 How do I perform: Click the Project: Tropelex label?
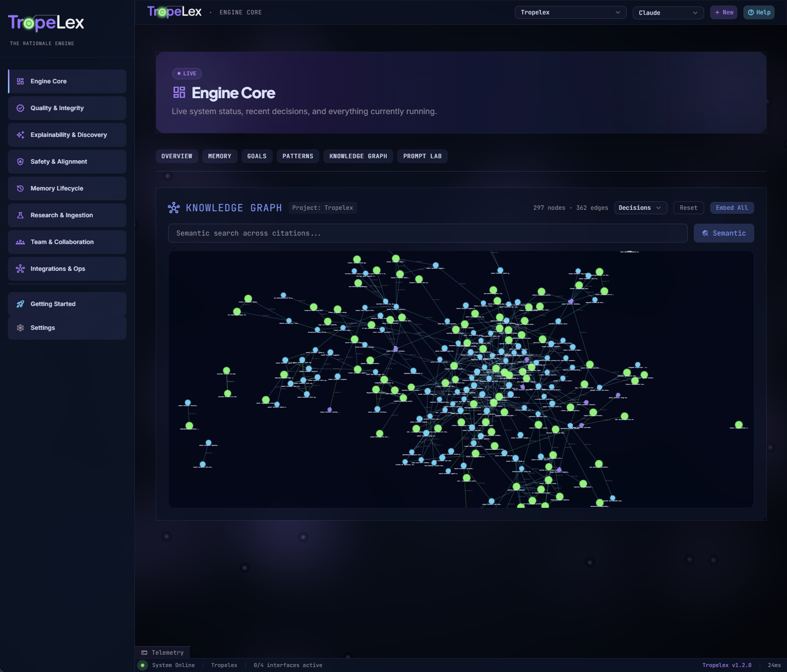point(323,208)
